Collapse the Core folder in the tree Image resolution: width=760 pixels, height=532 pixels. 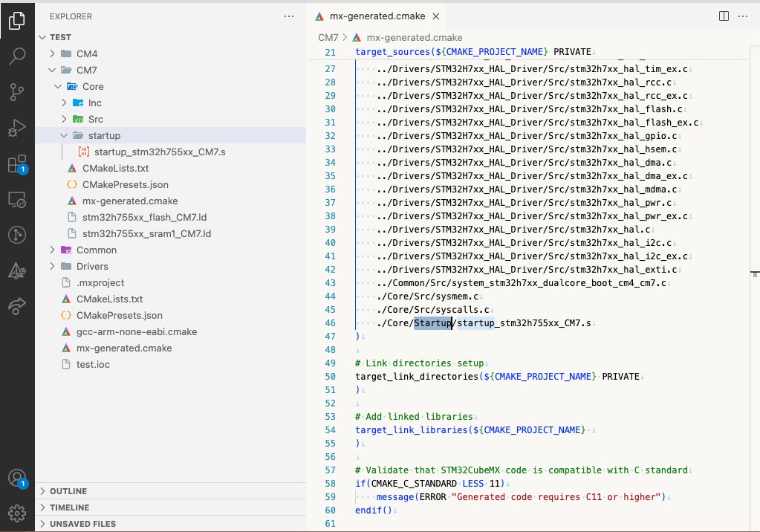[58, 86]
